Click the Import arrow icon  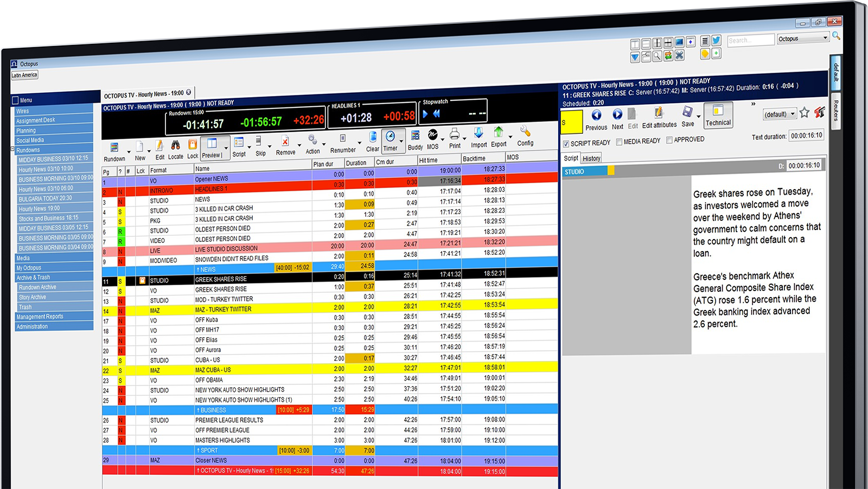(478, 133)
